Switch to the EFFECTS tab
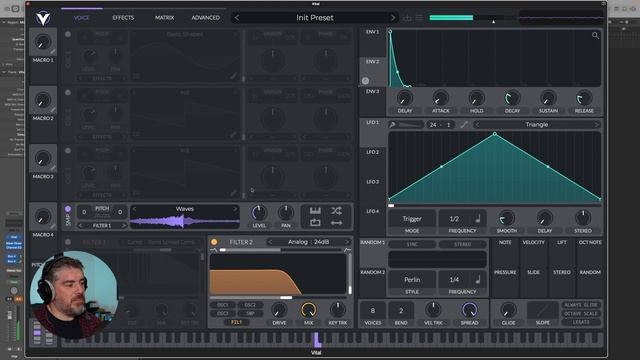This screenshot has height=360, width=640. point(123,18)
